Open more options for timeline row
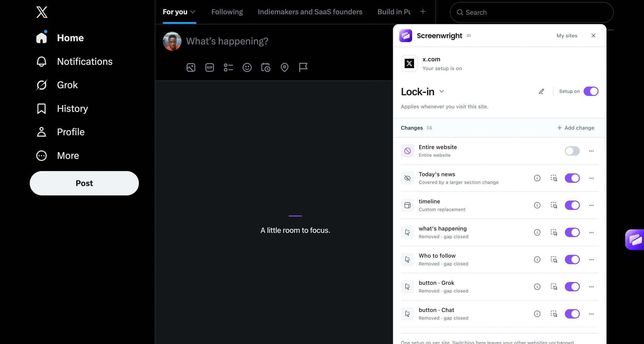The height and width of the screenshot is (344, 644). tap(591, 205)
